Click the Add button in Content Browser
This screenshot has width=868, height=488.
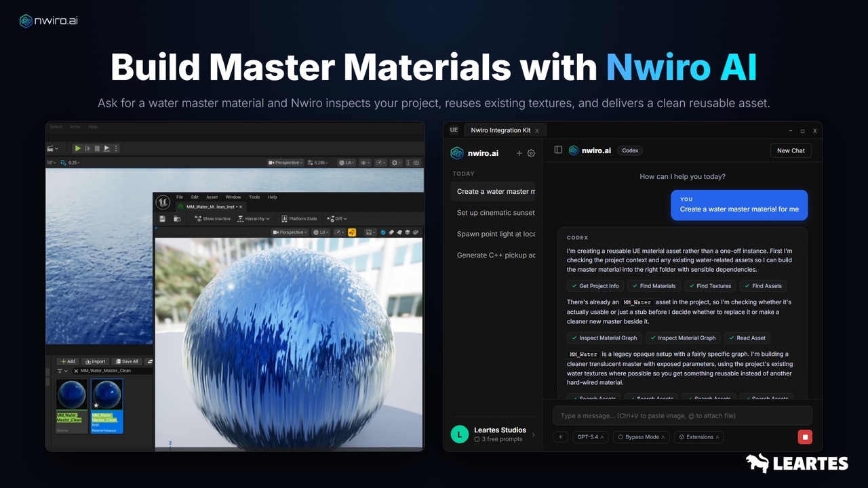click(67, 361)
